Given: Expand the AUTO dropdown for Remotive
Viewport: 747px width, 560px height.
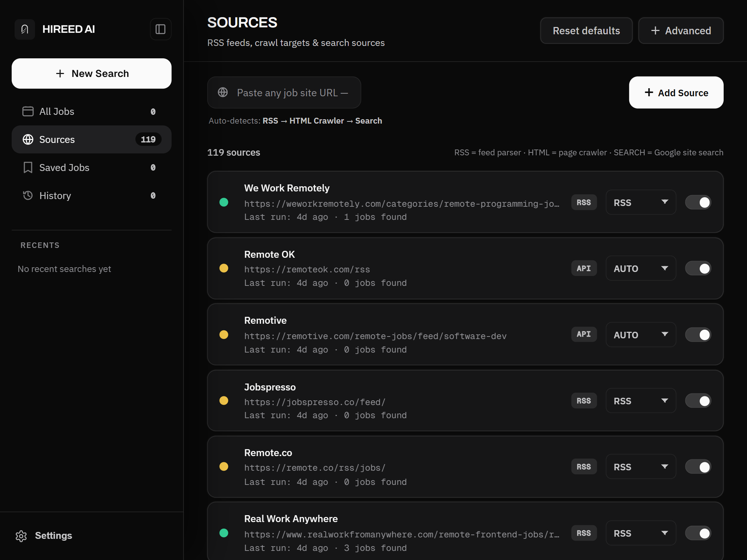Looking at the screenshot, I should [641, 335].
